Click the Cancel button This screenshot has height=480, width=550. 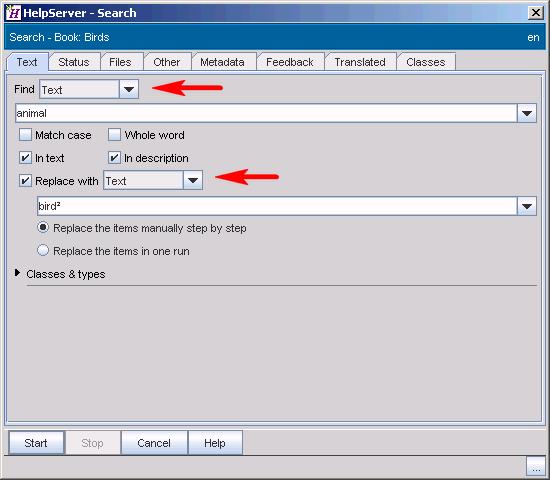point(154,443)
